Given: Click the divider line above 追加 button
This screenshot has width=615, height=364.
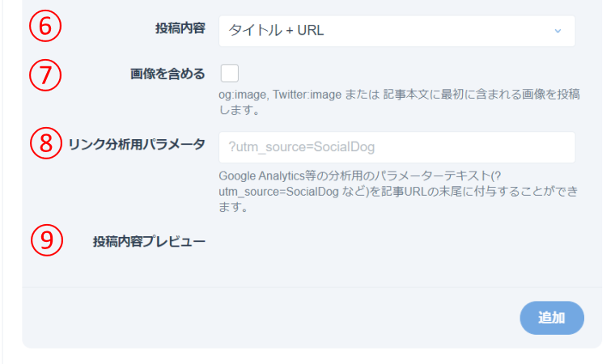Looking at the screenshot, I should click(x=312, y=286).
